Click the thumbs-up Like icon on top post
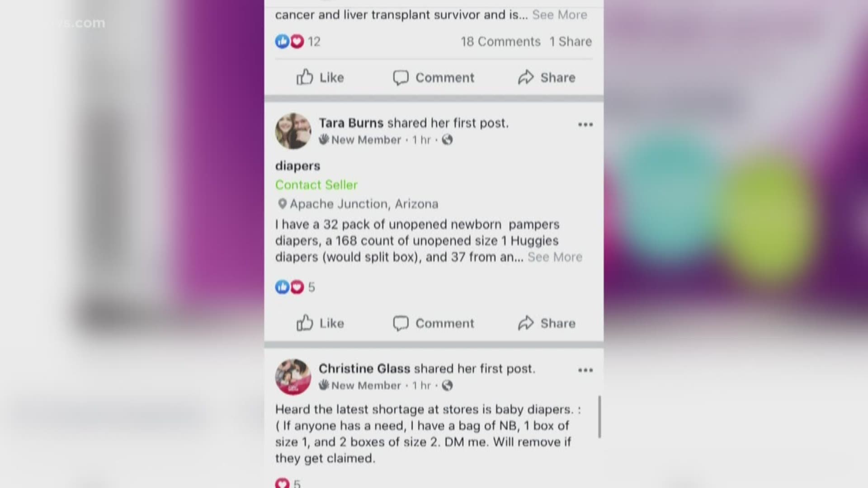This screenshot has width=868, height=488. [304, 77]
